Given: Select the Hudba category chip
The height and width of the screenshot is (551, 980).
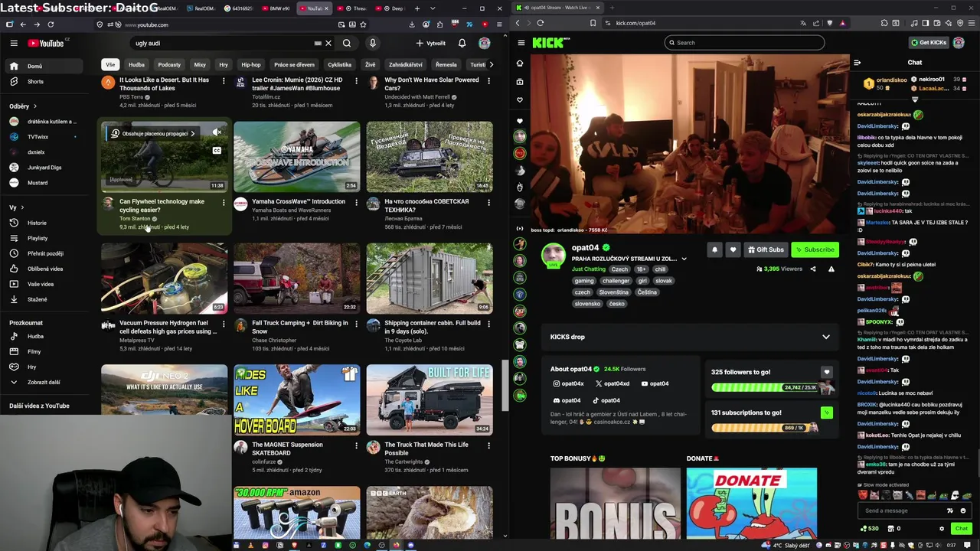Looking at the screenshot, I should click(136, 65).
